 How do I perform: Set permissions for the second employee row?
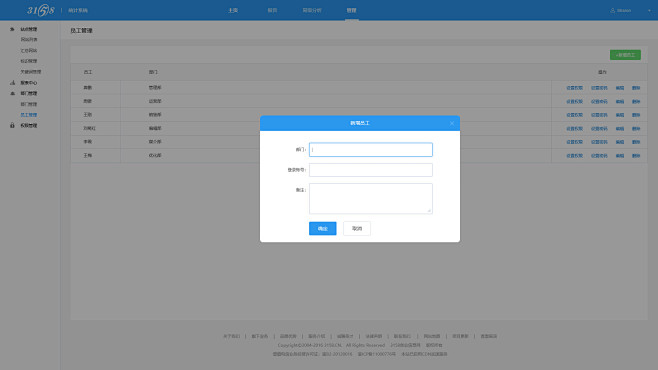click(574, 102)
